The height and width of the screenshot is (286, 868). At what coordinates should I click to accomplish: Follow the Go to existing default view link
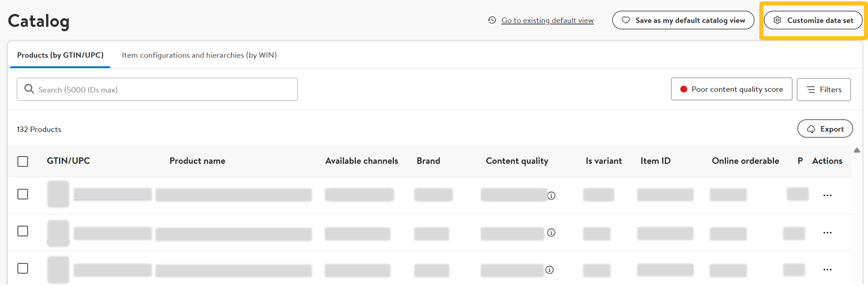coord(547,20)
